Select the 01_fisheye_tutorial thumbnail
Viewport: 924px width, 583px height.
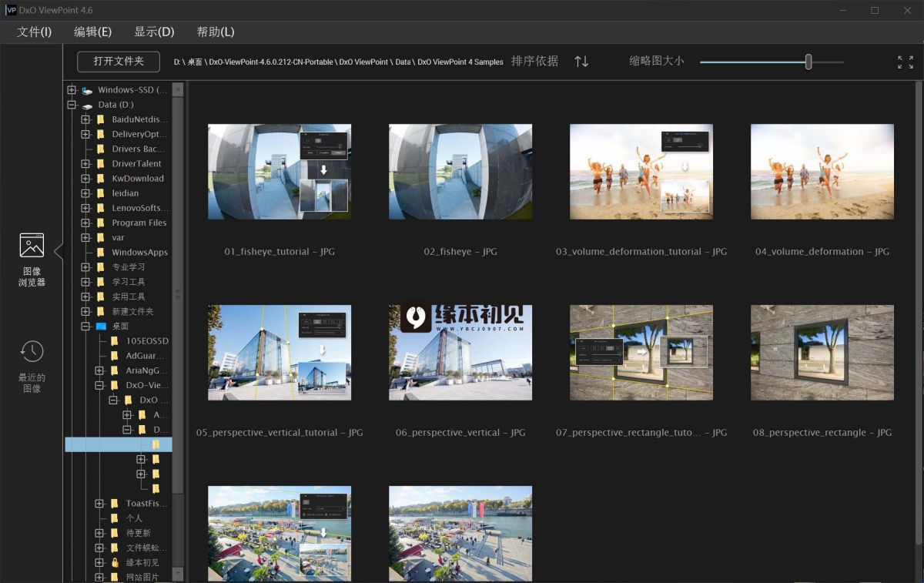click(x=280, y=172)
